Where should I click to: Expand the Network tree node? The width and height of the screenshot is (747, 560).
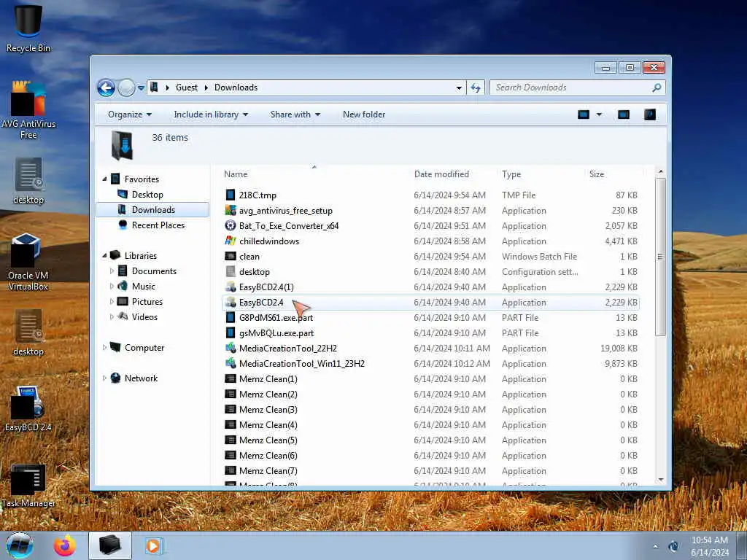pos(104,378)
